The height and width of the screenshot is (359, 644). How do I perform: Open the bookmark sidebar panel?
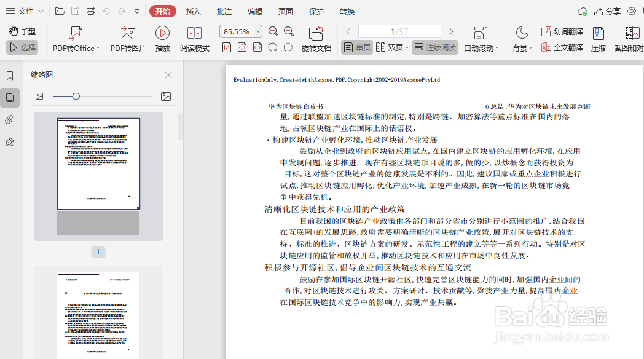pos(10,76)
